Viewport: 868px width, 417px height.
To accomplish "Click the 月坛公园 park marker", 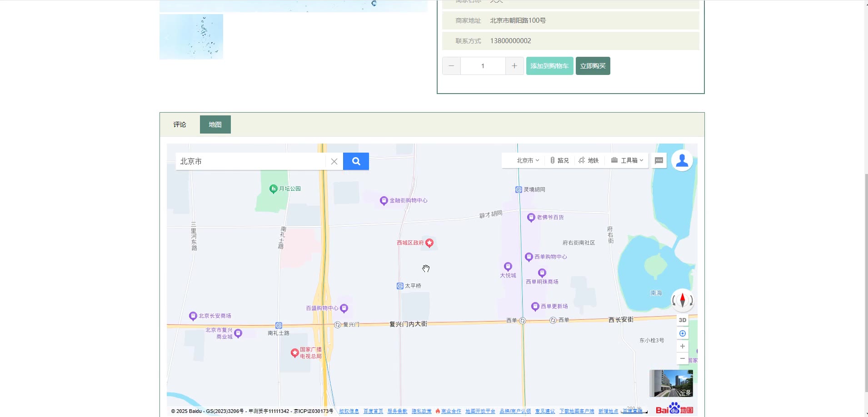I will (273, 189).
